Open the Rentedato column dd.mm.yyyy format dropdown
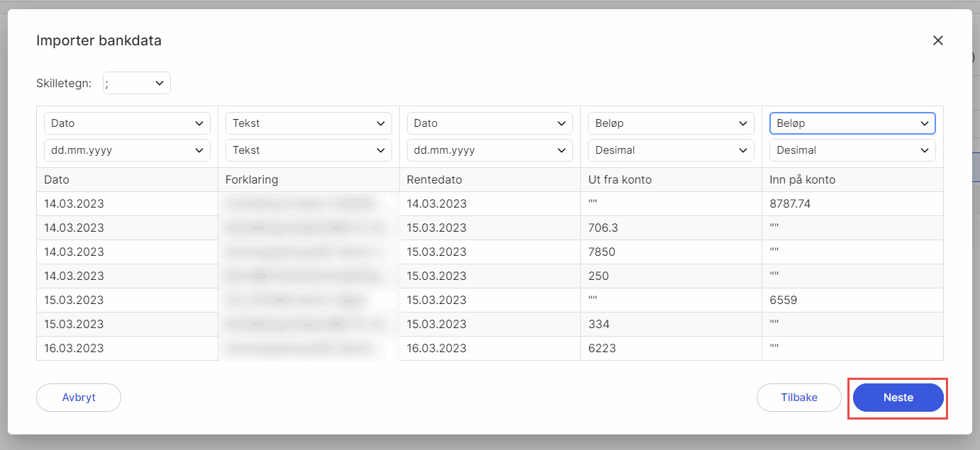980x450 pixels. 489,150
